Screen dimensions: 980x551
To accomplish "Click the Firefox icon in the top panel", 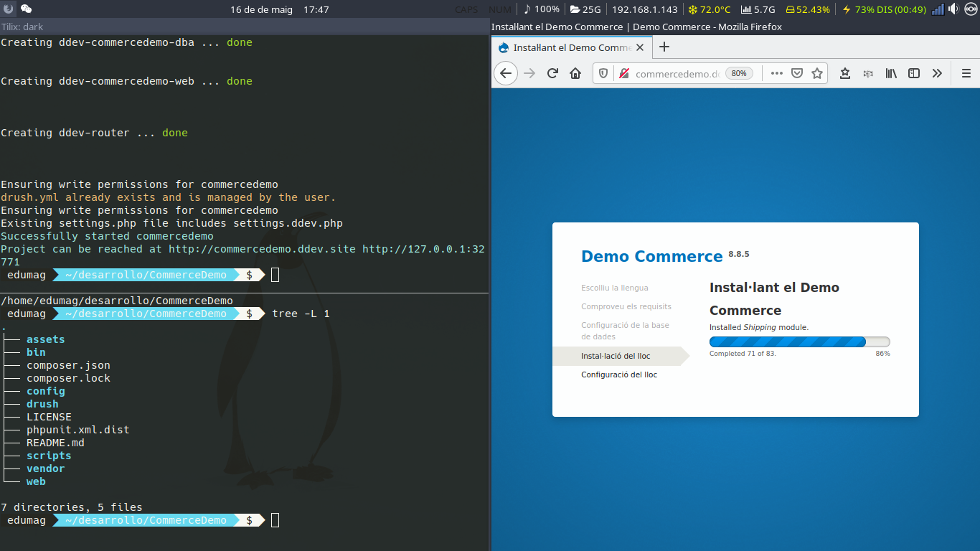I will (8, 9).
